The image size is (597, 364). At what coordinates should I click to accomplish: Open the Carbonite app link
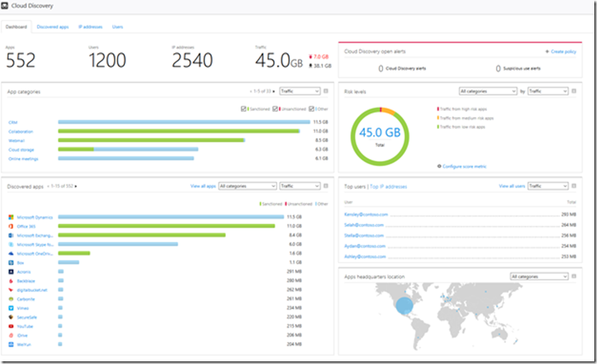point(26,299)
